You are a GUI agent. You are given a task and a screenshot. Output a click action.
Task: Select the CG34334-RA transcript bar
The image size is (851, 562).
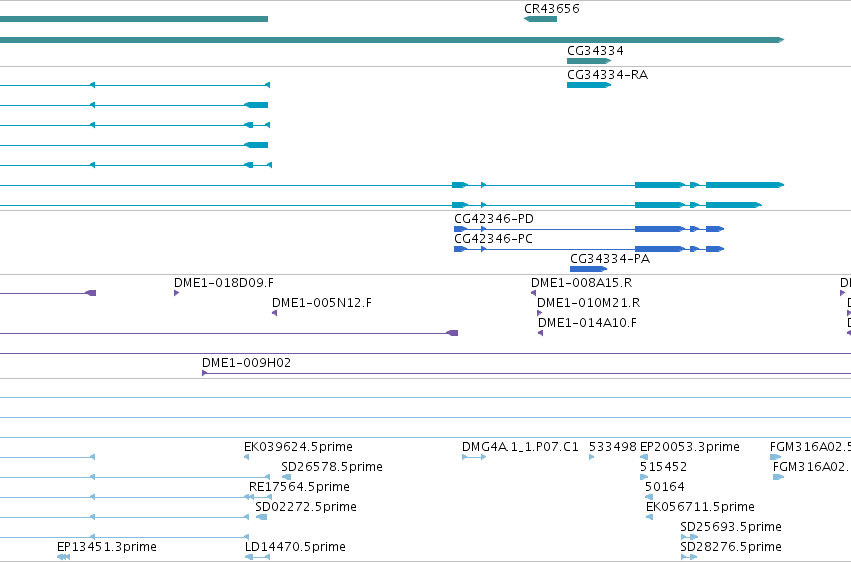coord(589,85)
